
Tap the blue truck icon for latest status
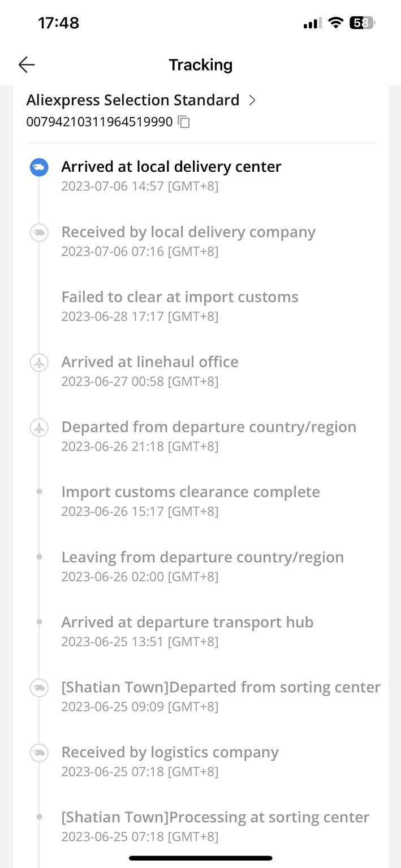(x=39, y=167)
